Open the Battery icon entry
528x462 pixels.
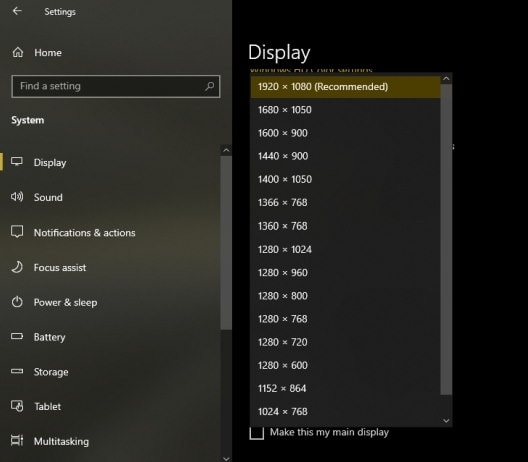coord(17,336)
